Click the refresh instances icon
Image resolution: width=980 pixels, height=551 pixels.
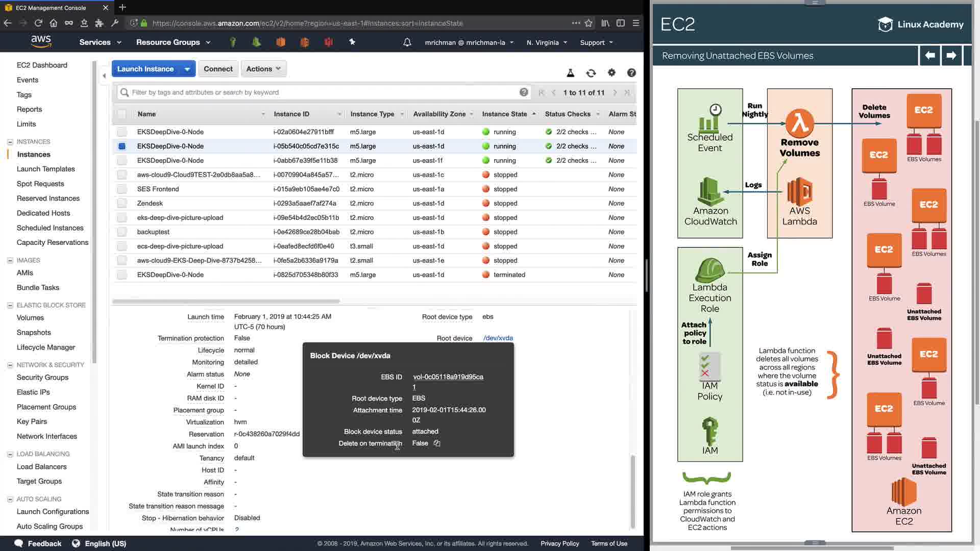(x=591, y=73)
